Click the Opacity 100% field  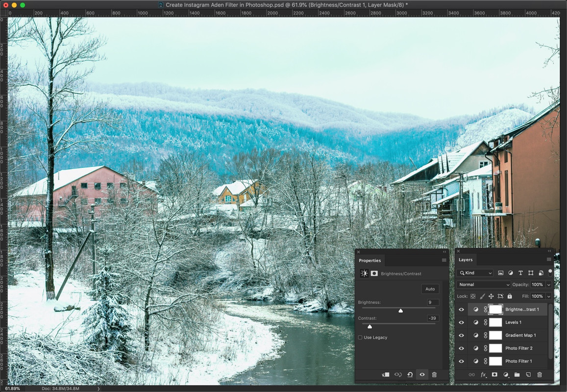pos(538,285)
